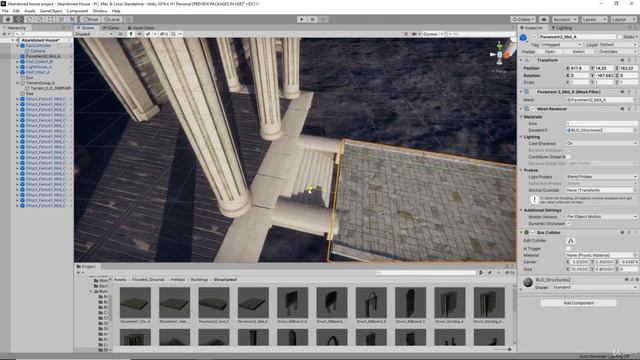Open Layers dropdown in toolbar

(x=594, y=19)
